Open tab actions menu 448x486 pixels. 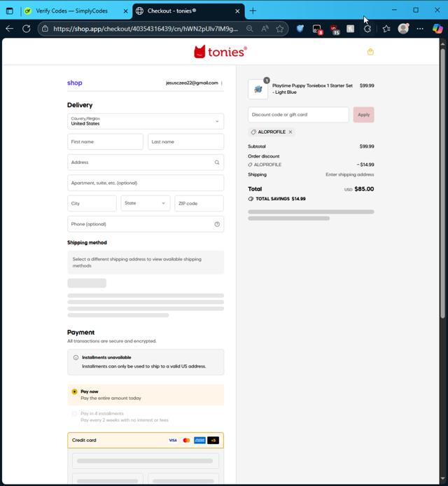10,11
